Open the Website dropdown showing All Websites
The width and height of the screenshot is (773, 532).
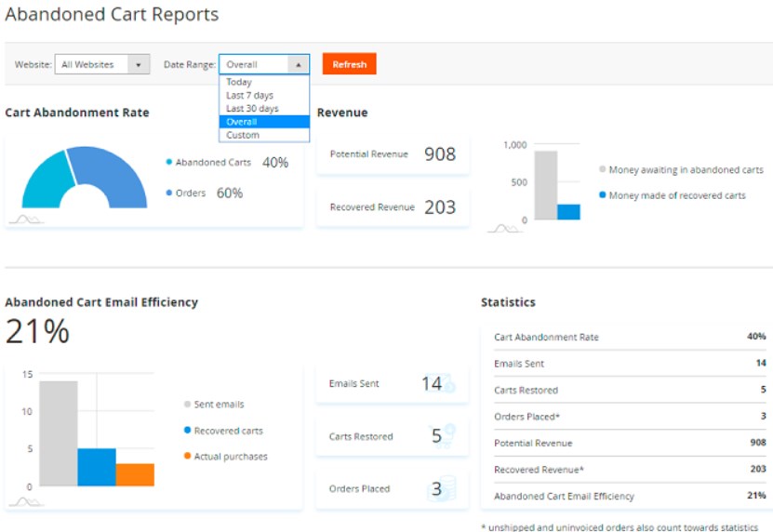[102, 64]
